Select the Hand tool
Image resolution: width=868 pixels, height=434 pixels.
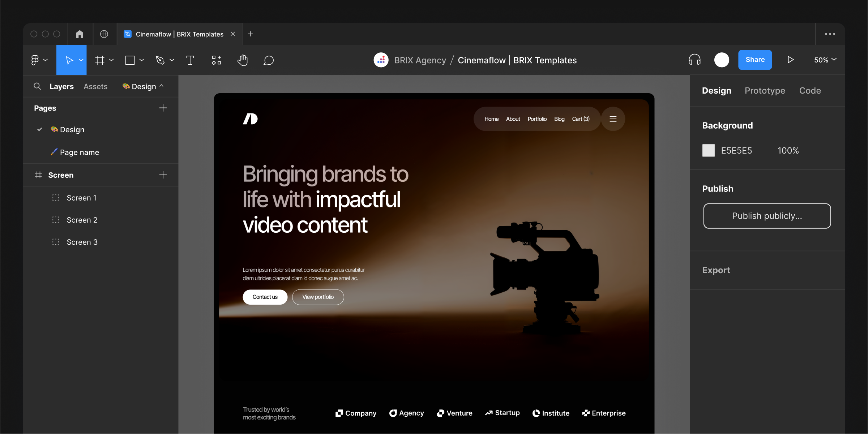point(242,60)
